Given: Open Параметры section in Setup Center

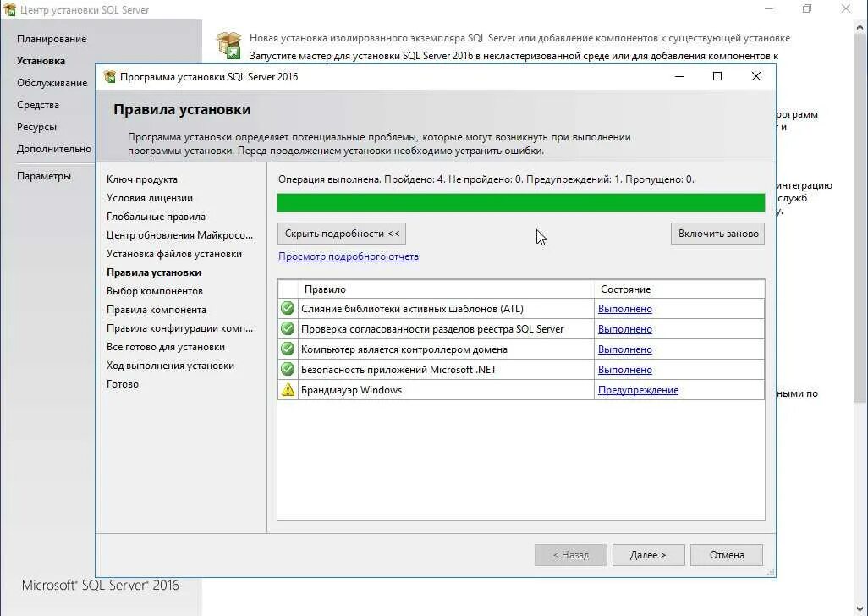Looking at the screenshot, I should coord(44,176).
